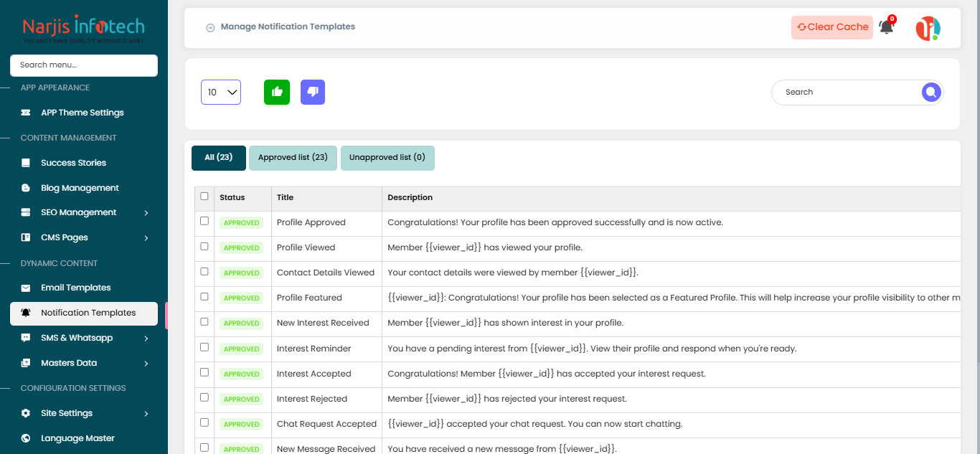Screen dimensions: 980x454
Task: Click the Blog Management sidebar icon
Action: coord(26,188)
